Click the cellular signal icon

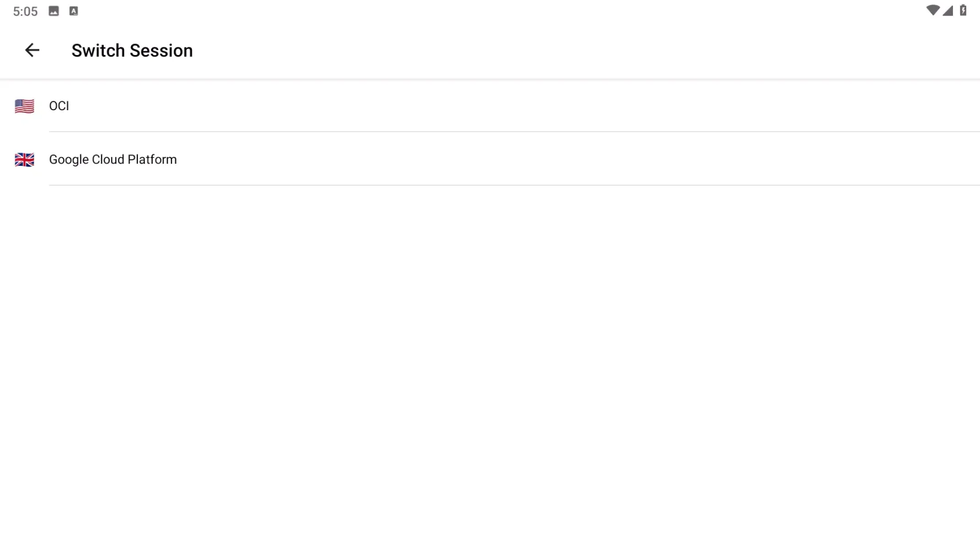pos(948,10)
